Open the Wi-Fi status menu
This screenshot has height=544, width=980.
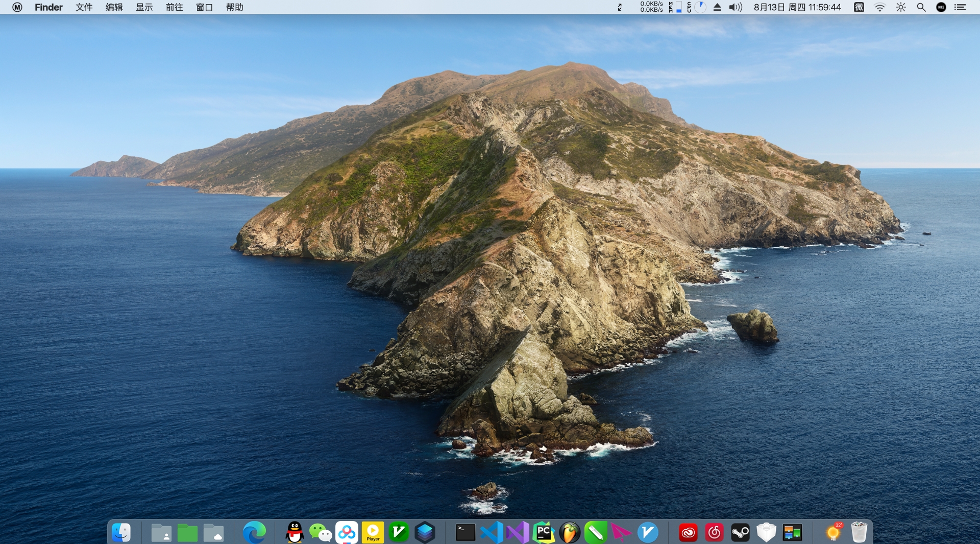point(880,7)
